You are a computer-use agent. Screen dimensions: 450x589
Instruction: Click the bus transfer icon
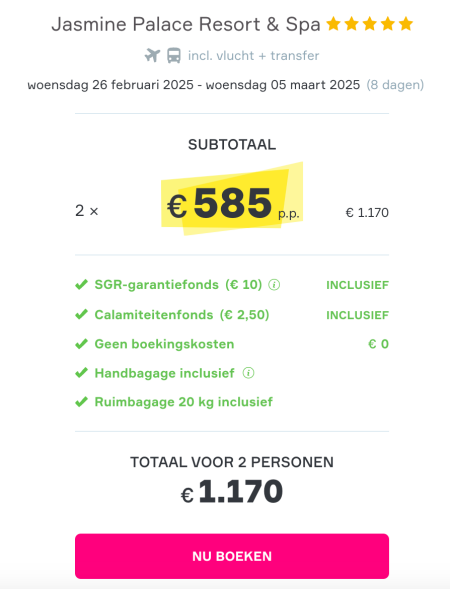pyautogui.click(x=174, y=56)
